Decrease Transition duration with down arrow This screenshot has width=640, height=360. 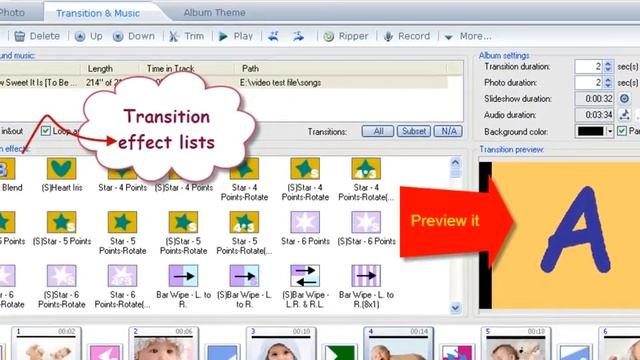point(608,69)
